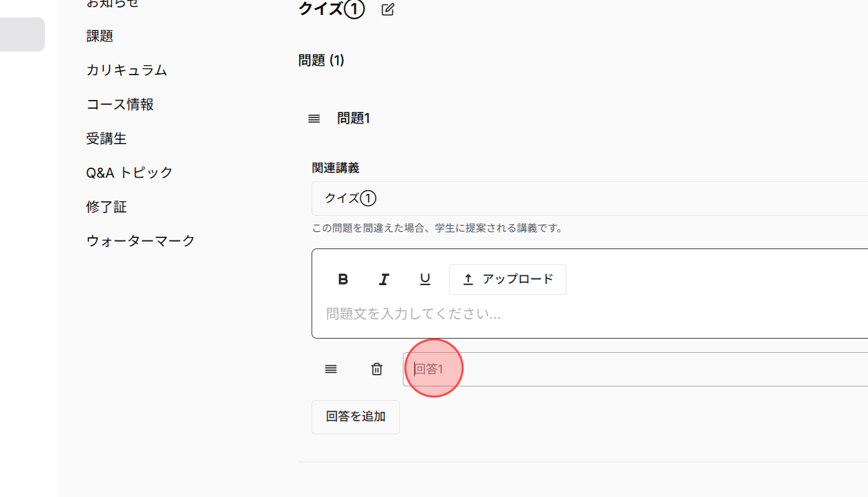Click the gray placeholder block top left
The height and width of the screenshot is (497, 868).
tap(22, 34)
